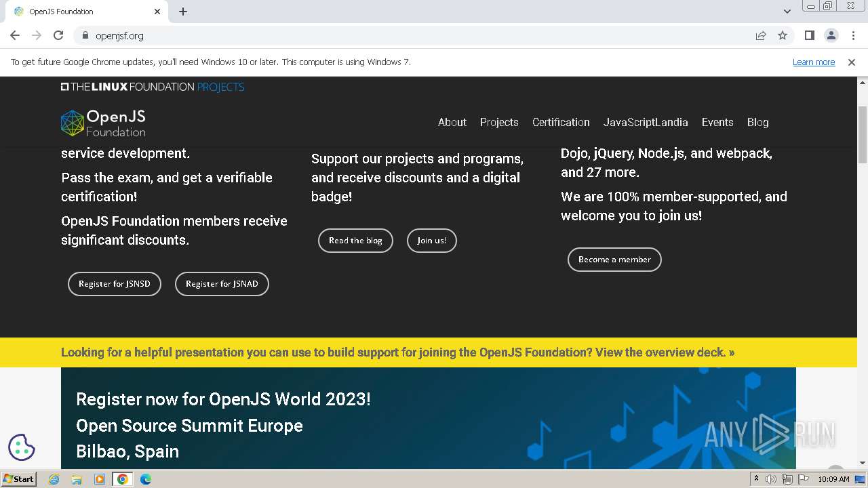Click the OpenJS Foundation logo

click(x=103, y=123)
